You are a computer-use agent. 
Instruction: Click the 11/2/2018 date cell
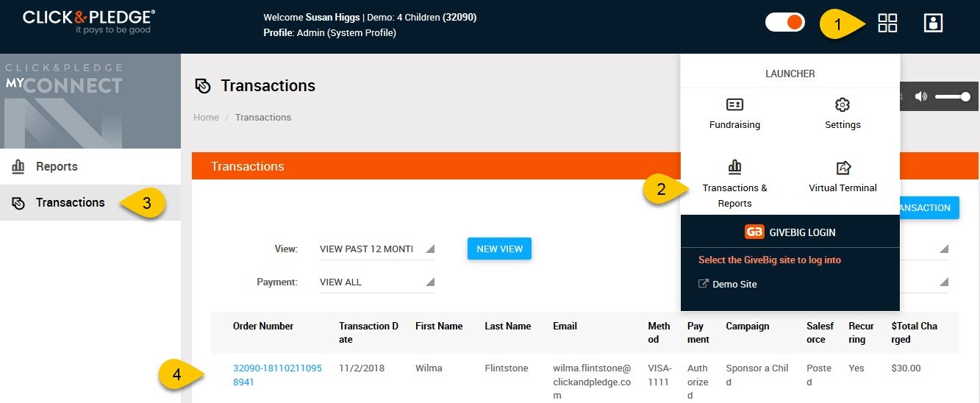click(x=362, y=368)
